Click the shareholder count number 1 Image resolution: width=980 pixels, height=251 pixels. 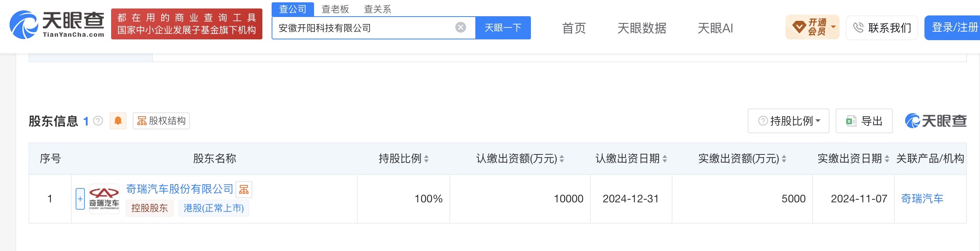point(86,121)
